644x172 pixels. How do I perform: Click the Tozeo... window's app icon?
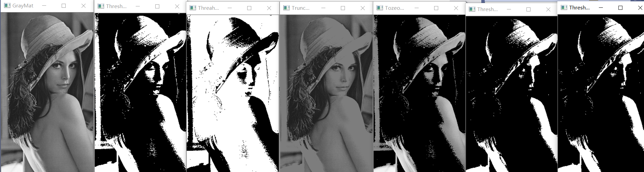tap(380, 8)
